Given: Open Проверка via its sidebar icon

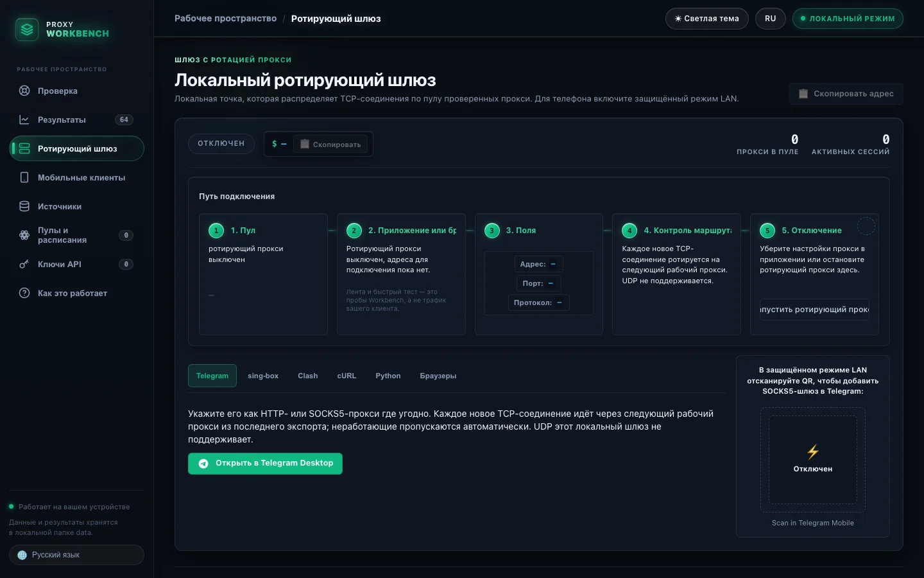Looking at the screenshot, I should point(24,91).
